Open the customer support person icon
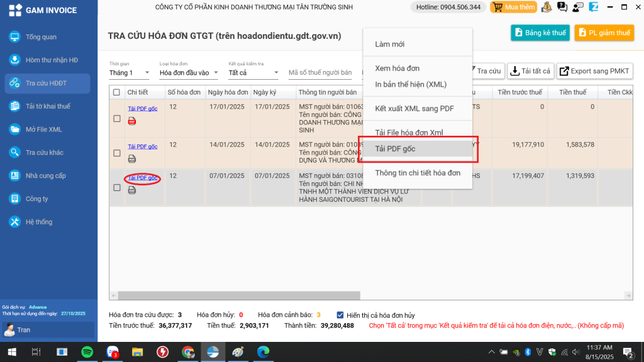Viewport: 644px width, 362px height. click(577, 8)
